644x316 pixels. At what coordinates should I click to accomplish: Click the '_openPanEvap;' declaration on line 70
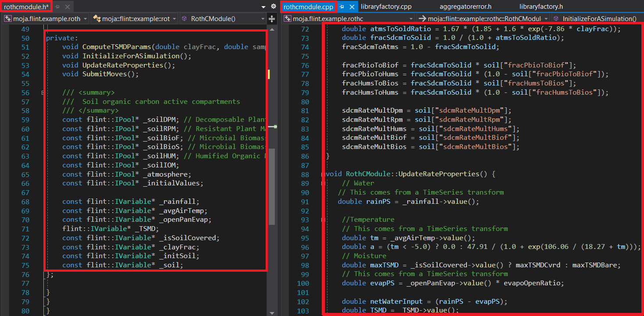pos(185,220)
